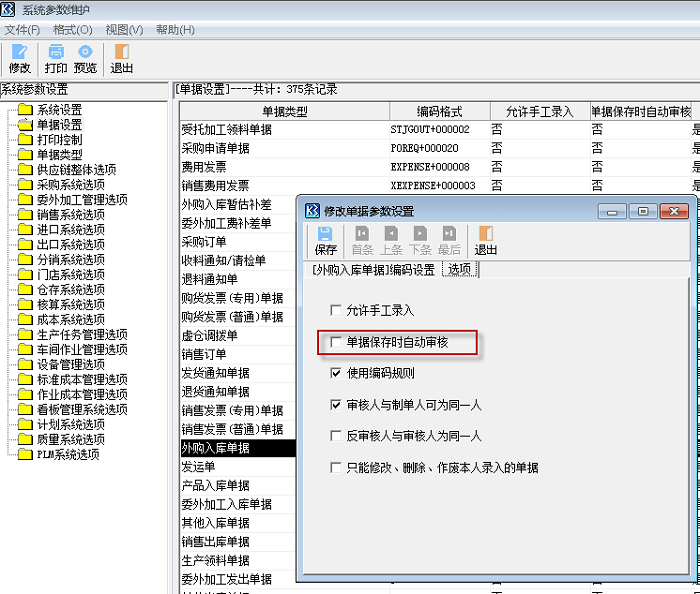Viewport: 700px width, 594px height.
Task: Open the 文件(F) menu
Action: (22, 30)
